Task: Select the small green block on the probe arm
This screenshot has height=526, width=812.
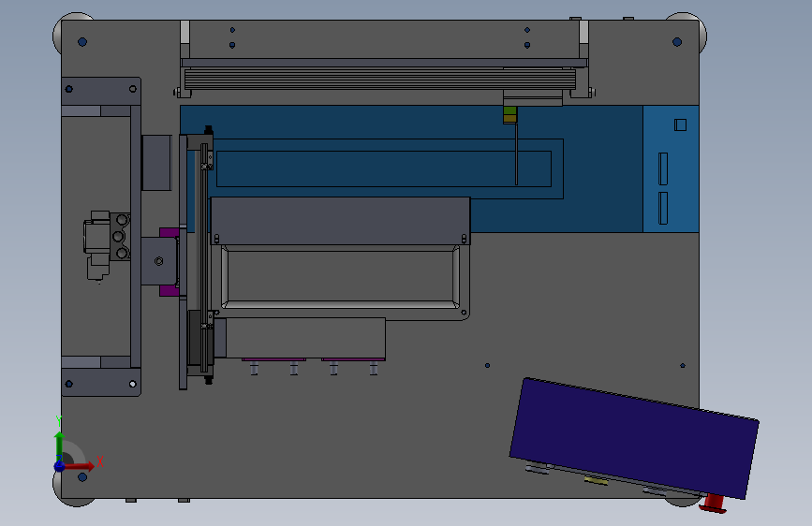Action: (x=510, y=110)
